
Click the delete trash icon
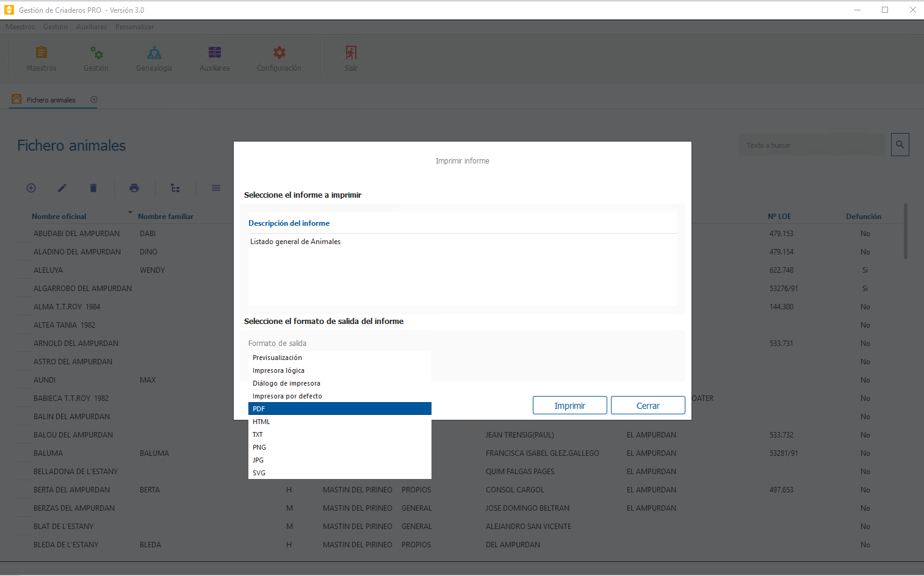point(93,188)
